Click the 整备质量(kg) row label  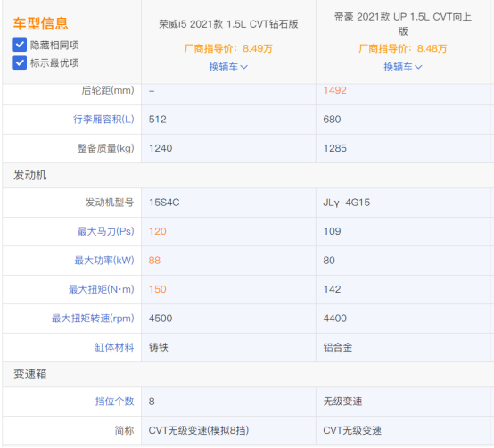106,148
